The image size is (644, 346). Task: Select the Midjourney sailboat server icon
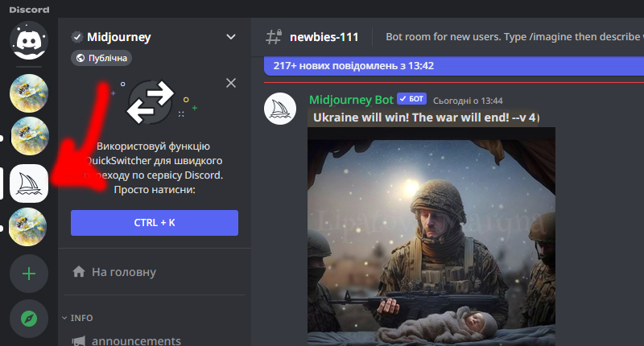29,183
